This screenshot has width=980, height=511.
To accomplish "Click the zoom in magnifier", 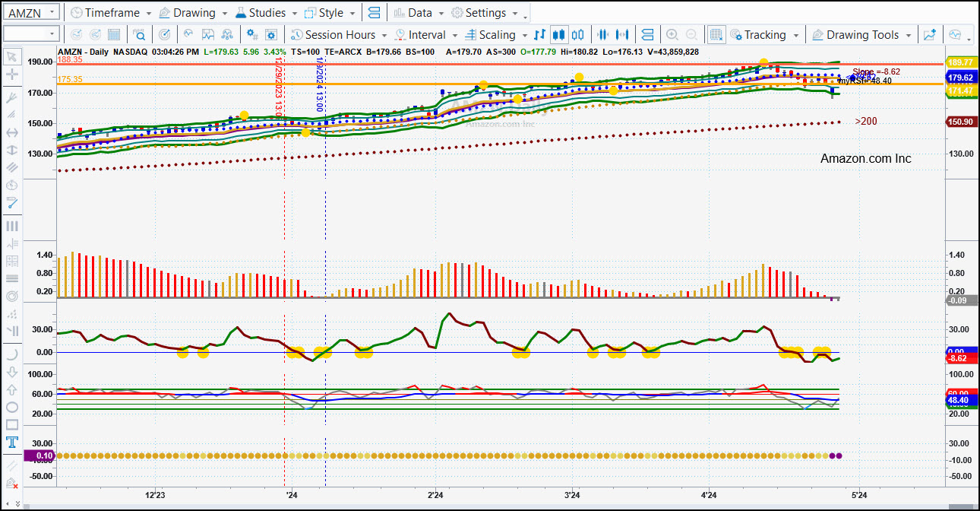I will click(672, 34).
